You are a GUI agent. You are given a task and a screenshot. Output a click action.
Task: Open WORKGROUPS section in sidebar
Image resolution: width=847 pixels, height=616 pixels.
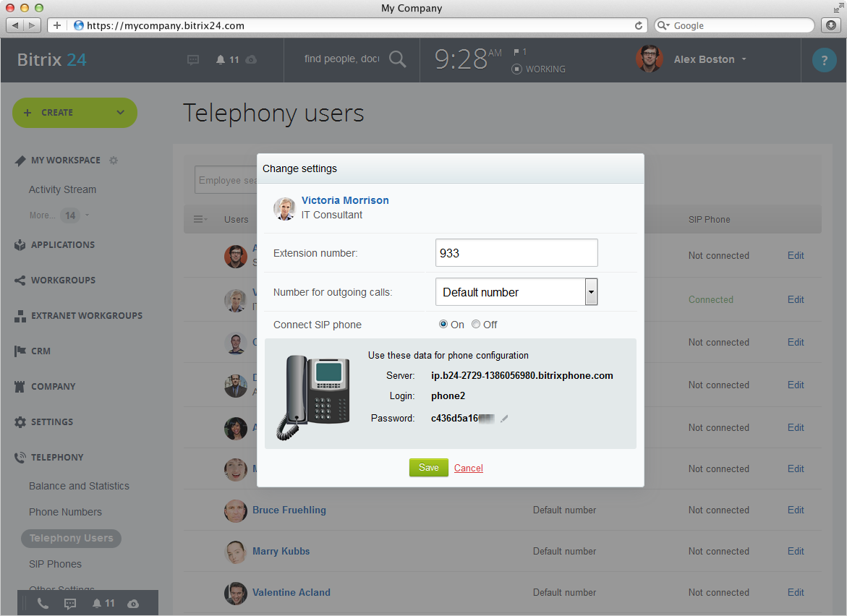(63, 281)
